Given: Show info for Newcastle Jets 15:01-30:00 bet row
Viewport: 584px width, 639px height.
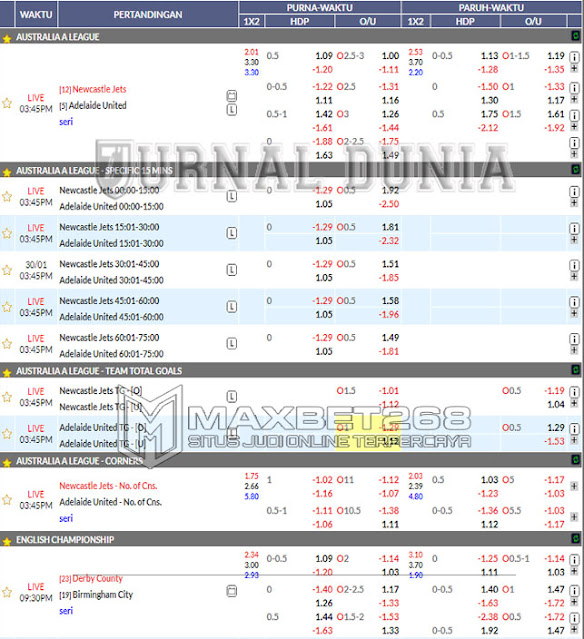Looking at the screenshot, I should tap(574, 228).
